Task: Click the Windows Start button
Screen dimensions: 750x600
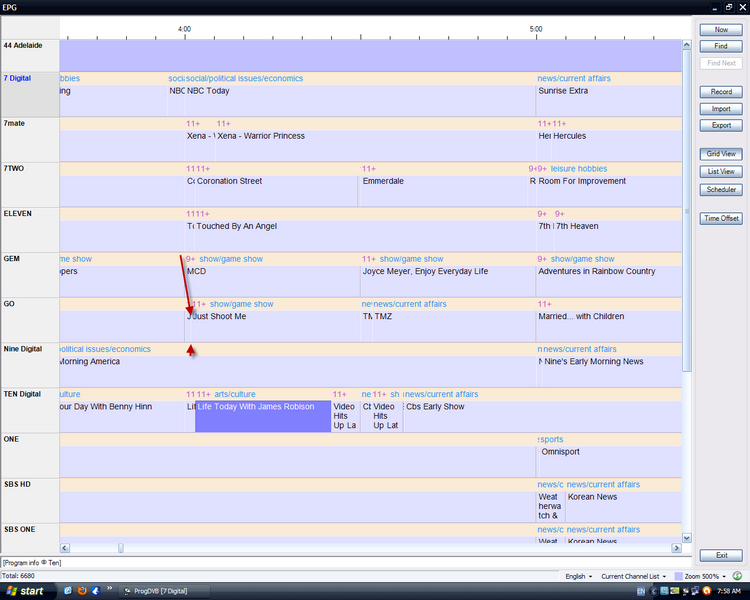Action: coord(26,591)
